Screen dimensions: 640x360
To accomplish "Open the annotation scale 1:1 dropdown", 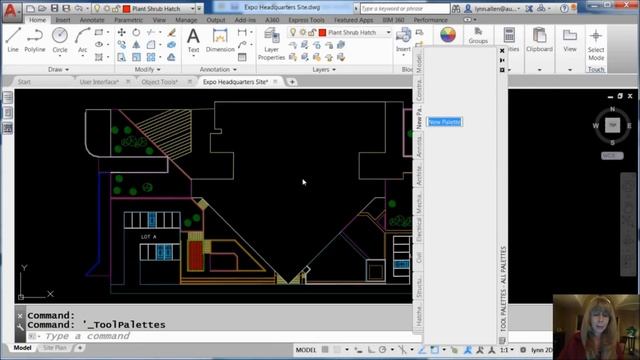I will click(507, 350).
